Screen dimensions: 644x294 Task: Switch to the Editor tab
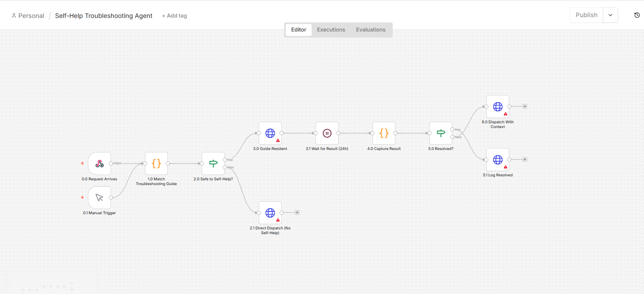pyautogui.click(x=299, y=30)
